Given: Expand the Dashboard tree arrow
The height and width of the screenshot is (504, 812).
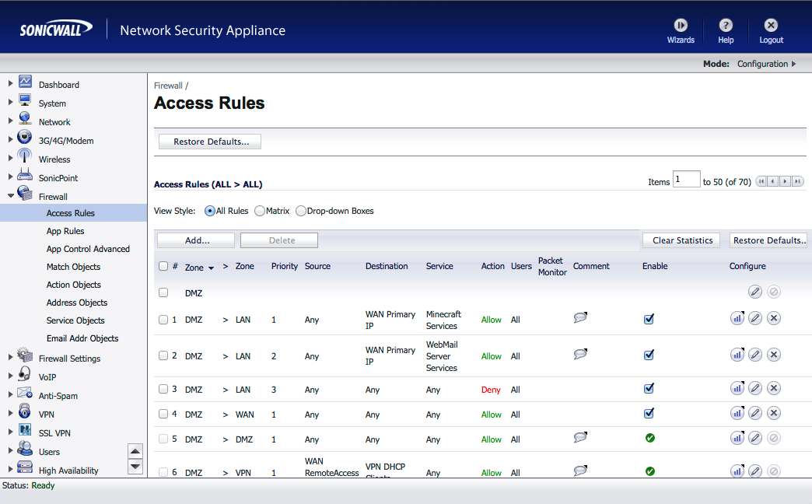Looking at the screenshot, I should coord(10,83).
